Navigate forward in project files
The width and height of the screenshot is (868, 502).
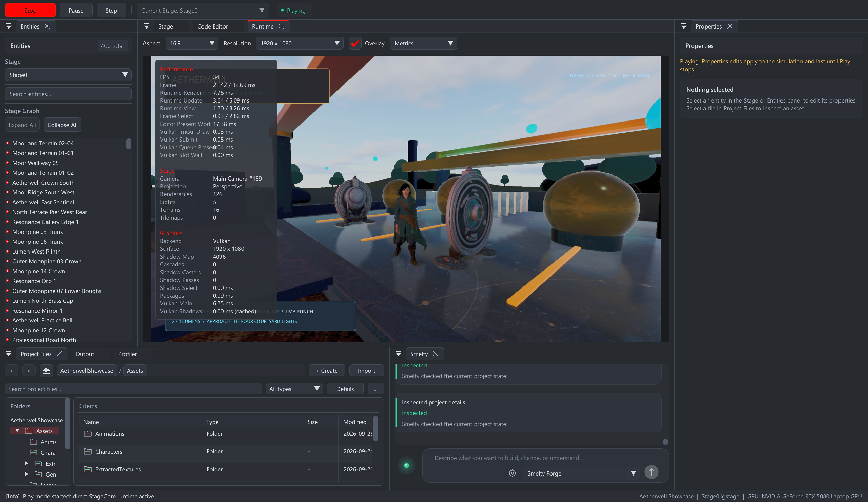(x=28, y=371)
